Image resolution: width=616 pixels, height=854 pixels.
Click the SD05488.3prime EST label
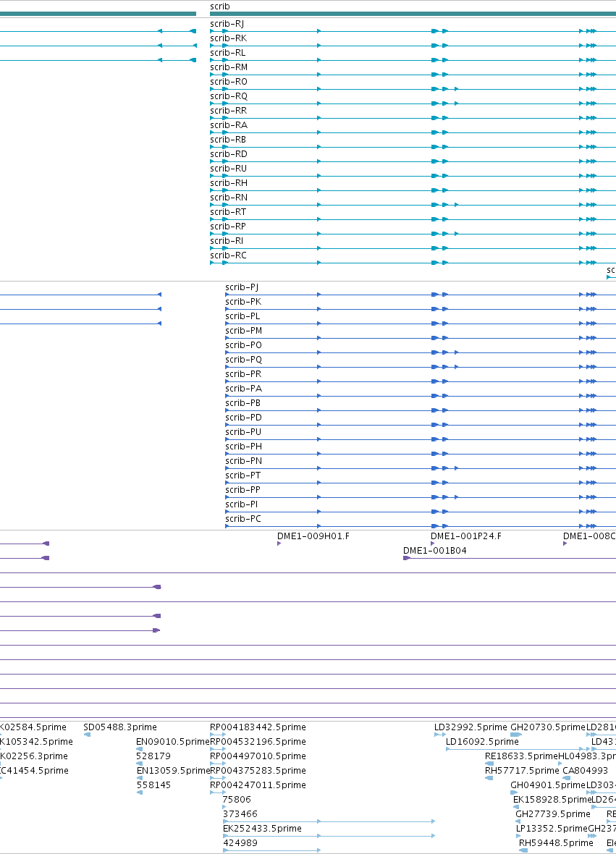pos(120,727)
